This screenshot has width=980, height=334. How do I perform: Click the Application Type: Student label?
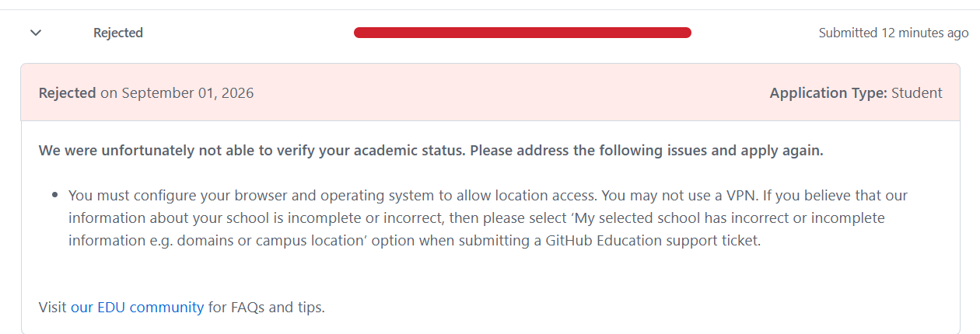tap(856, 93)
